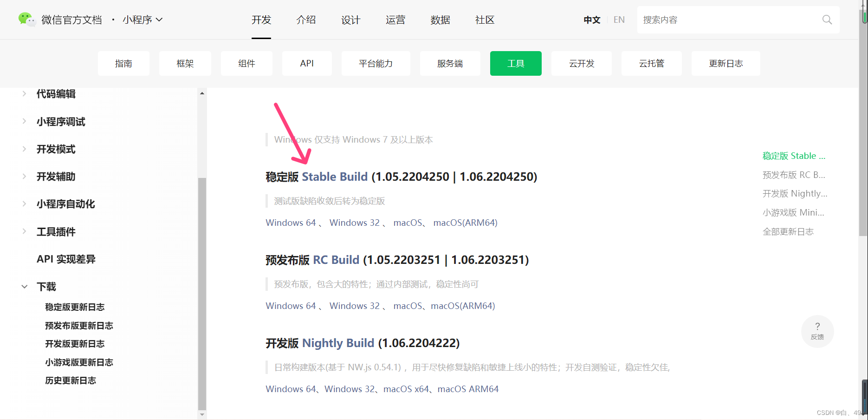868x420 pixels.
Task: Click the sidebar scroll-down arrow
Action: tap(202, 414)
